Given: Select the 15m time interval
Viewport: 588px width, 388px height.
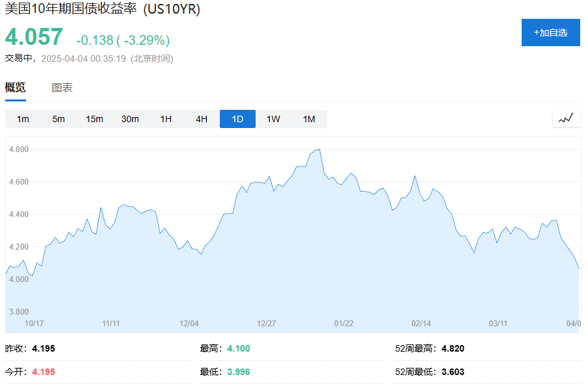Looking at the screenshot, I should click(94, 119).
